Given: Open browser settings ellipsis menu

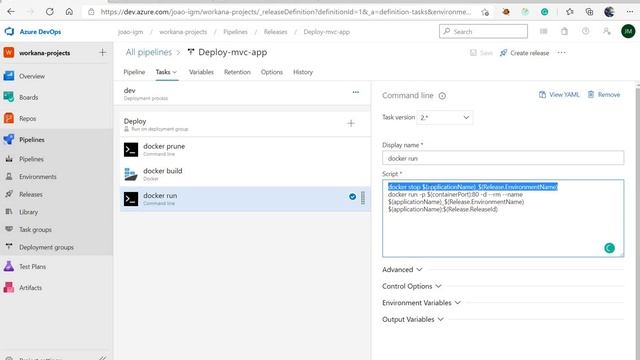Looking at the screenshot, I should tap(630, 12).
